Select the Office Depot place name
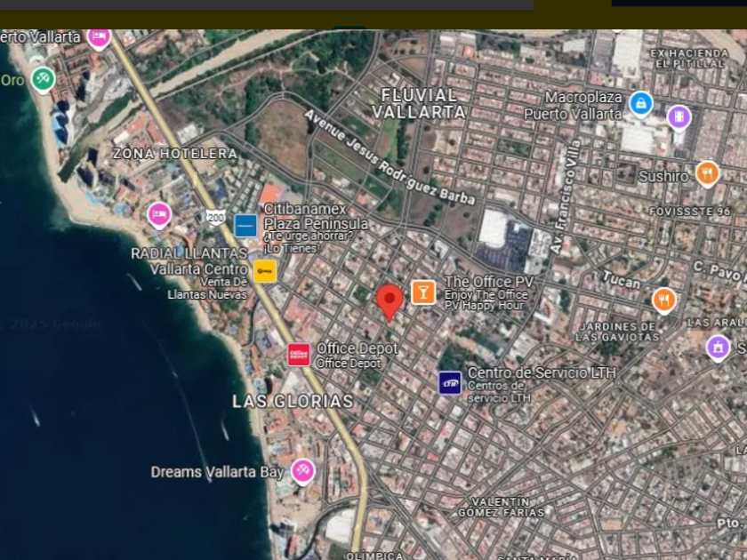Image resolution: width=747 pixels, height=560 pixels. click(357, 348)
